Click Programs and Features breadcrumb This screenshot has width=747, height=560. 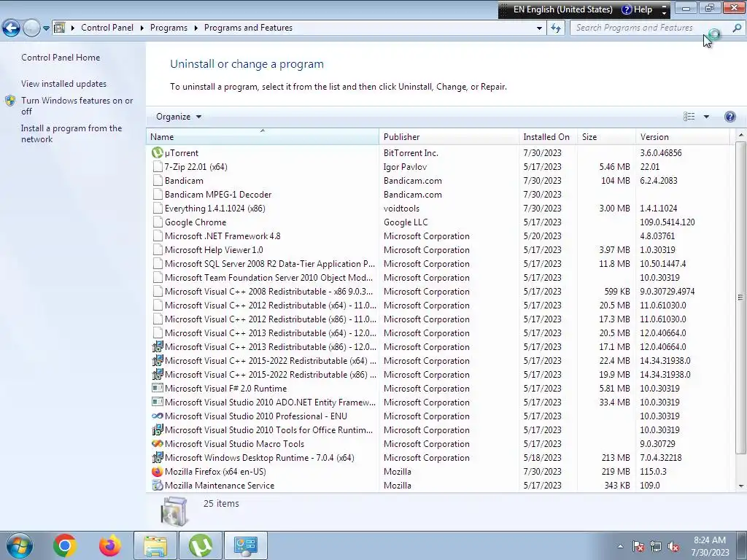point(248,28)
